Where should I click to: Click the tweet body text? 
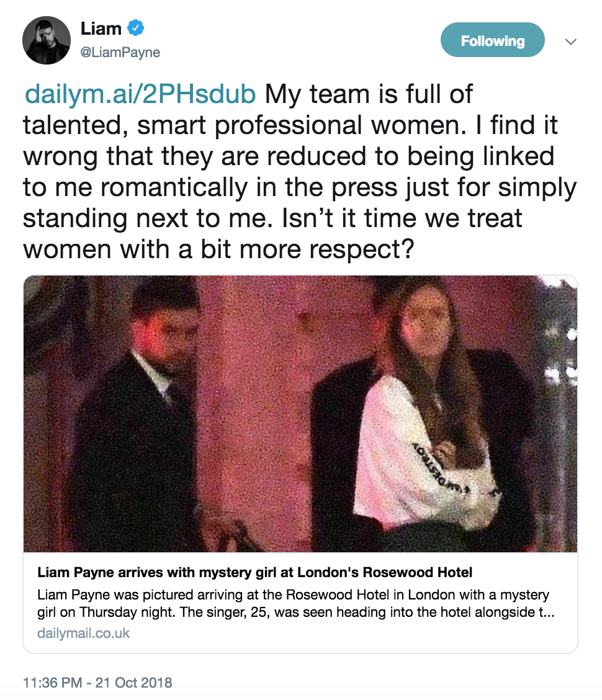pos(298,155)
